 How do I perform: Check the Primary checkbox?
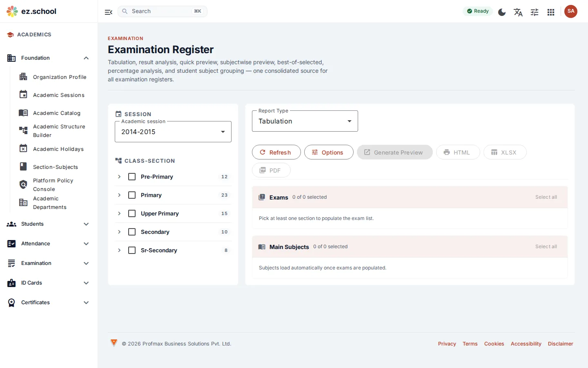click(132, 195)
